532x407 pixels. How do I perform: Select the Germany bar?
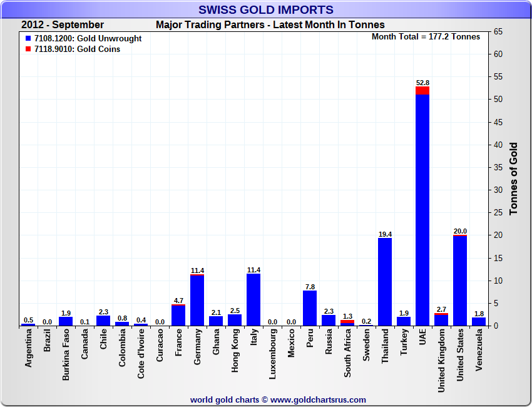pos(197,301)
